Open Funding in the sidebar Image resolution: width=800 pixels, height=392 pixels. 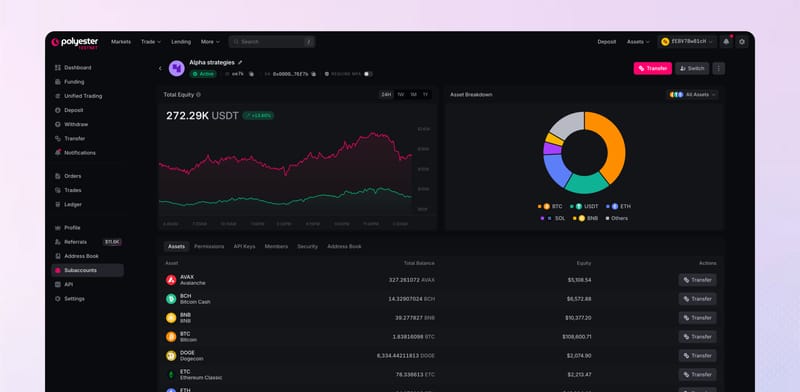coord(87,82)
